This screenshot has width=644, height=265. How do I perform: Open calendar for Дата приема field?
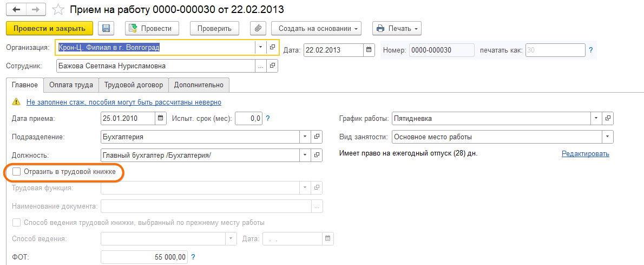coord(161,118)
